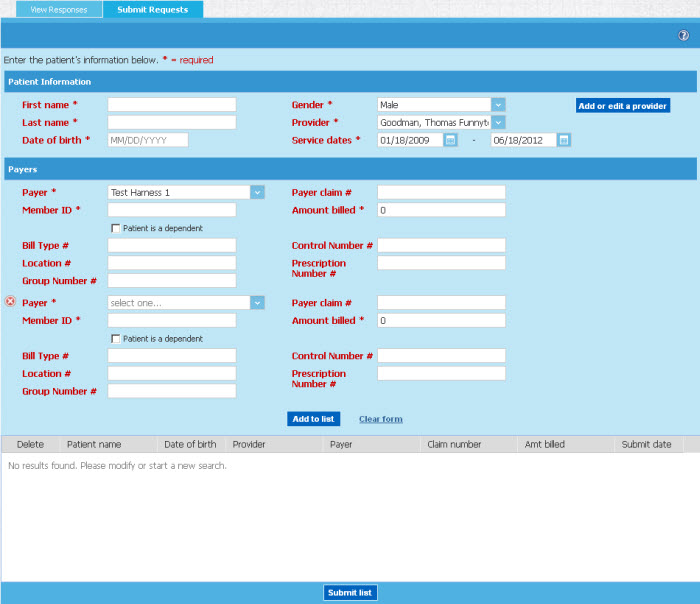Focus first payer's Location # field
Image resolution: width=700 pixels, height=604 pixels.
coord(172,263)
